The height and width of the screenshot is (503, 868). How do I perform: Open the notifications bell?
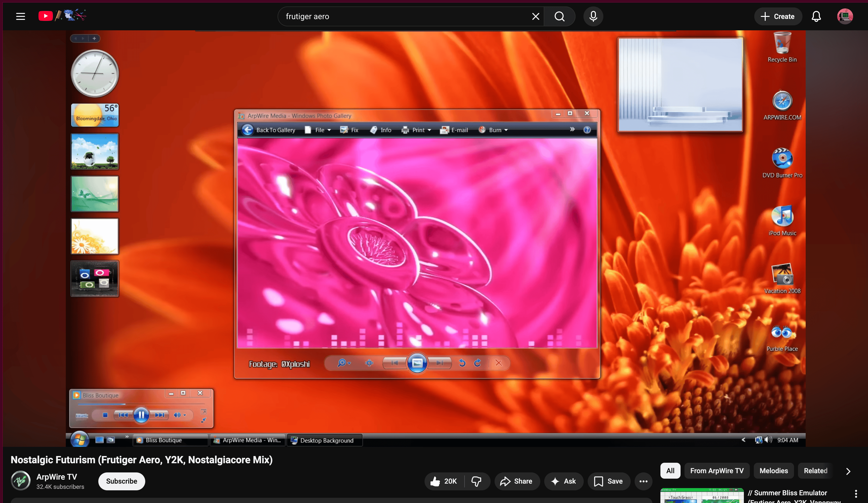coord(816,16)
